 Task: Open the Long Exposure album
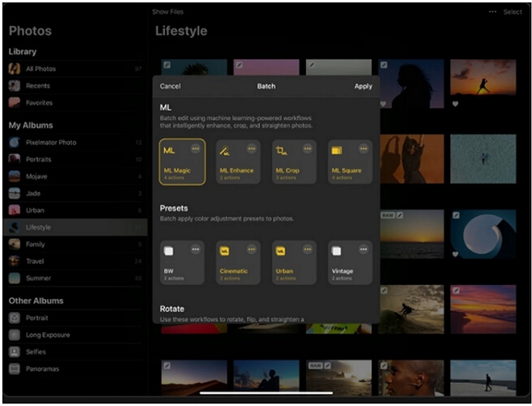coord(75,335)
